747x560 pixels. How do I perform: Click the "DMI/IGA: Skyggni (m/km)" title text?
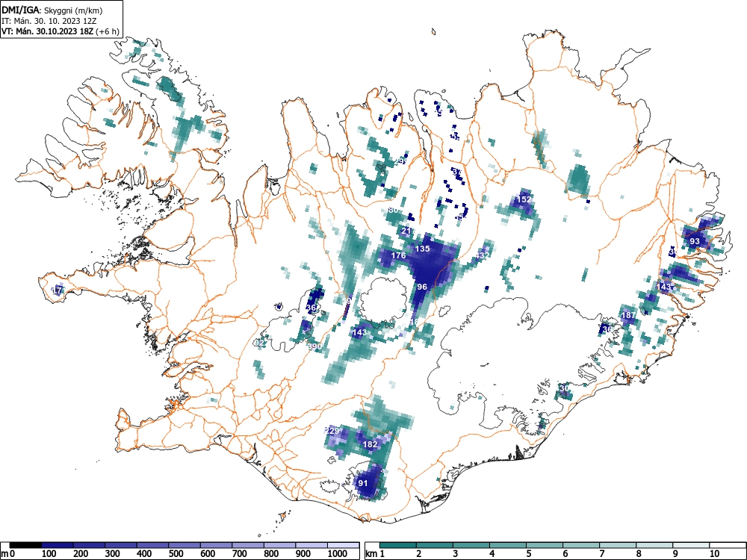(x=52, y=10)
